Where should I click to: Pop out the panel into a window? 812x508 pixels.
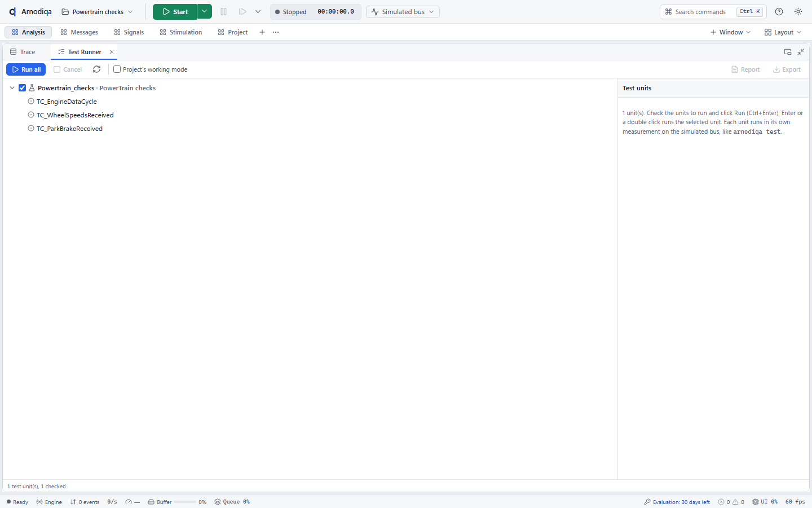(788, 52)
